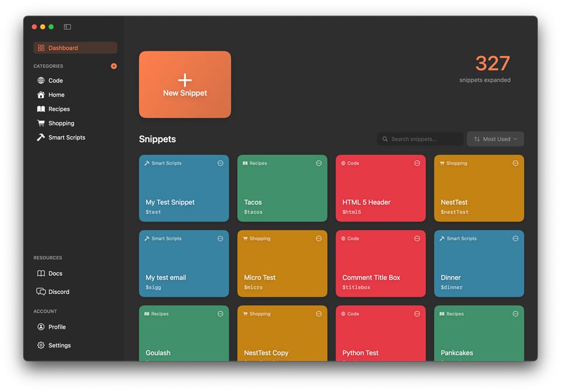Click the search snippets field

click(x=421, y=138)
